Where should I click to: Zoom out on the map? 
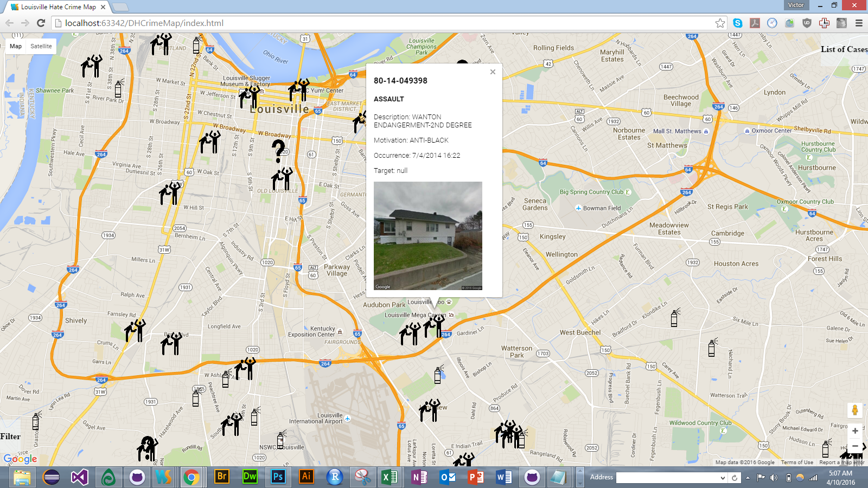tap(855, 446)
